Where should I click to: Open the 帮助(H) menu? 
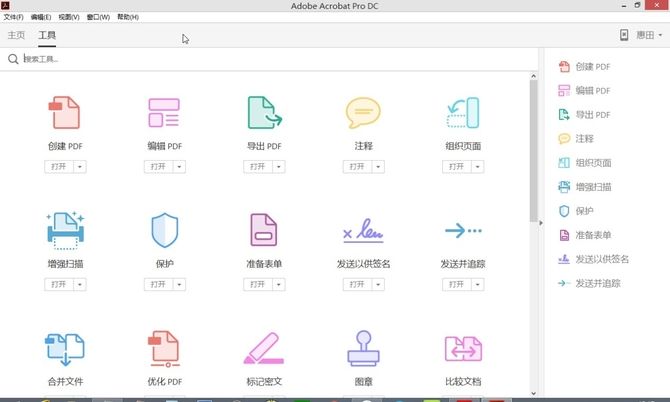(x=128, y=17)
